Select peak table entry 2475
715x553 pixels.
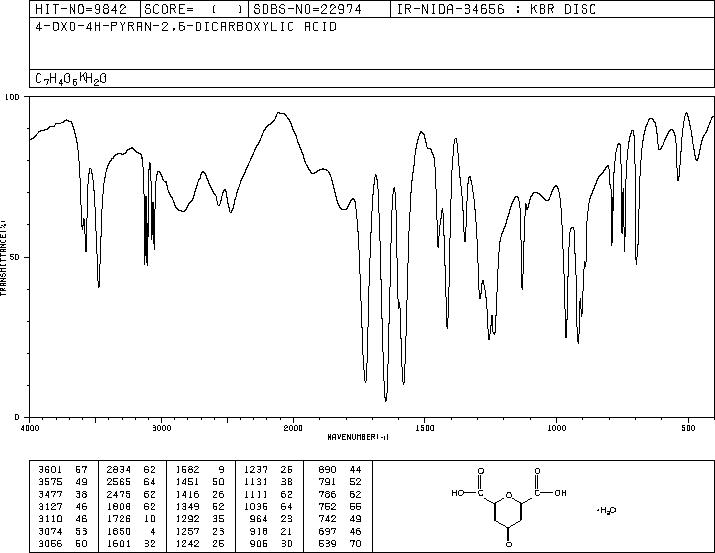[131, 494]
